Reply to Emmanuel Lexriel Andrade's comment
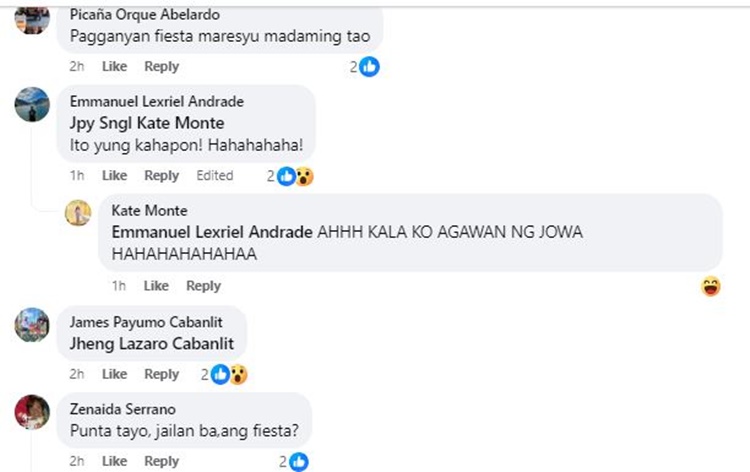This screenshot has height=472, width=750. 162,176
